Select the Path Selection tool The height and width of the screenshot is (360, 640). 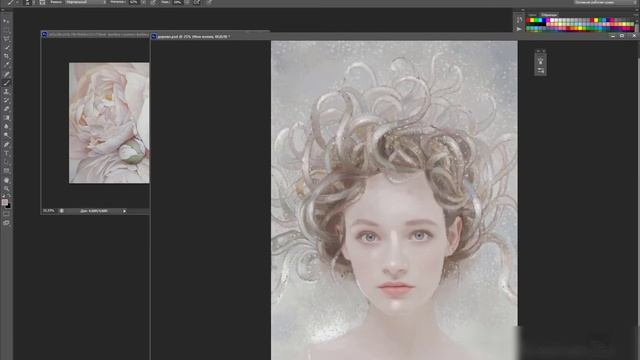point(6,162)
